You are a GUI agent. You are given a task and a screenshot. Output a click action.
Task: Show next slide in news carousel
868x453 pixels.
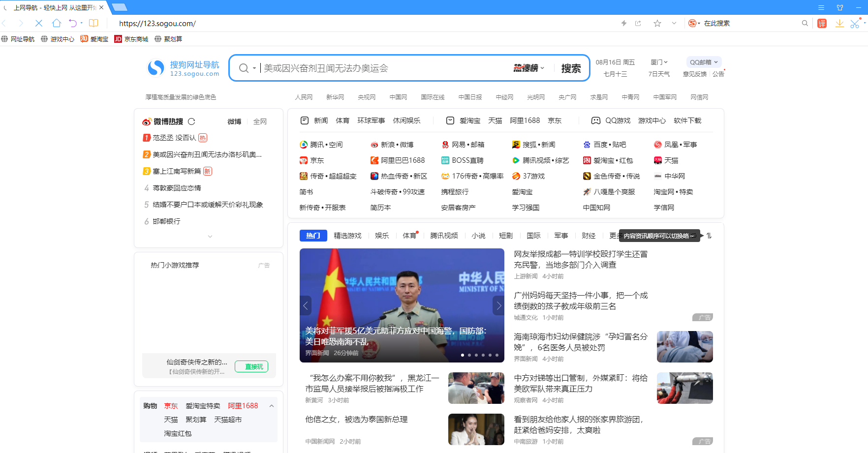[498, 305]
